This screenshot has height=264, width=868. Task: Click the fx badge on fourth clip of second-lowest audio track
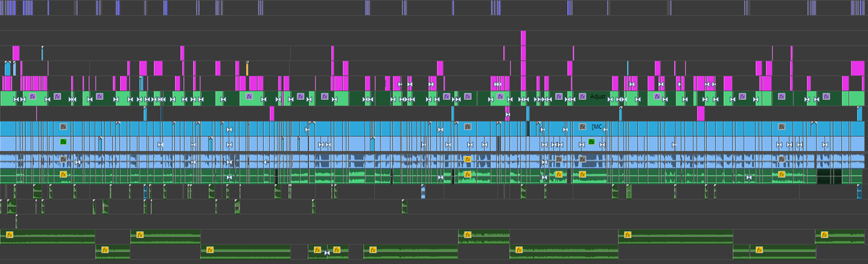click(x=627, y=235)
